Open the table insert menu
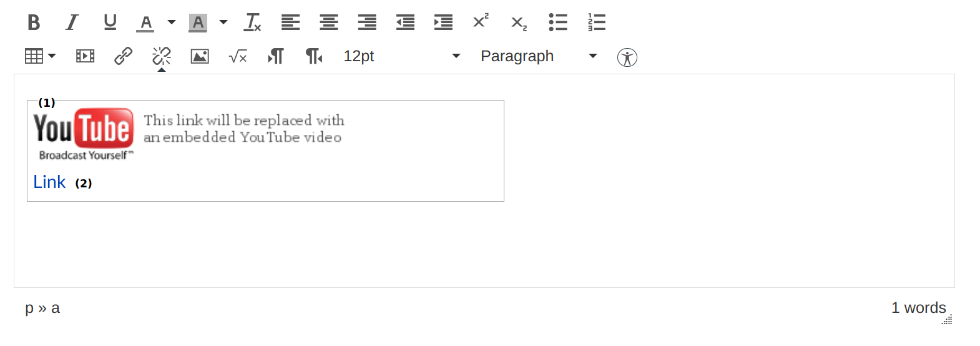Screen dimensions: 980x346 40,56
